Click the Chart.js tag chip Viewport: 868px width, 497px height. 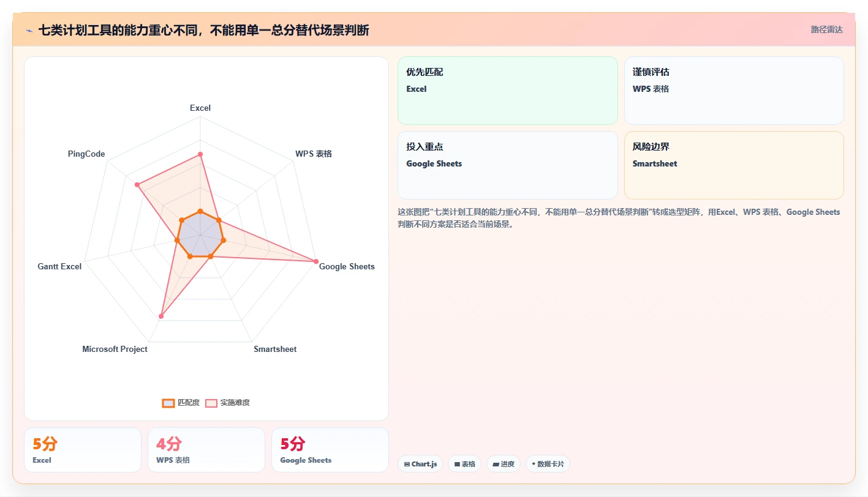(x=420, y=464)
